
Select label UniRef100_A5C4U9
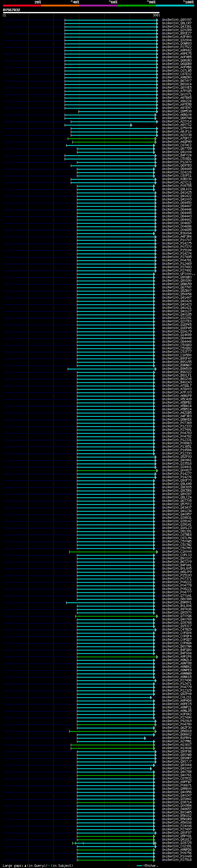(177, 399)
